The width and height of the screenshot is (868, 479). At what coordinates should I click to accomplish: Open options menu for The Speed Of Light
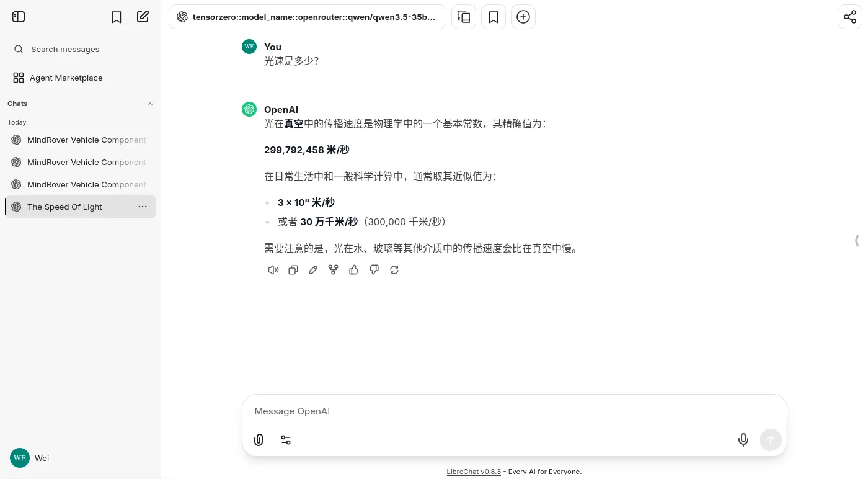click(143, 207)
